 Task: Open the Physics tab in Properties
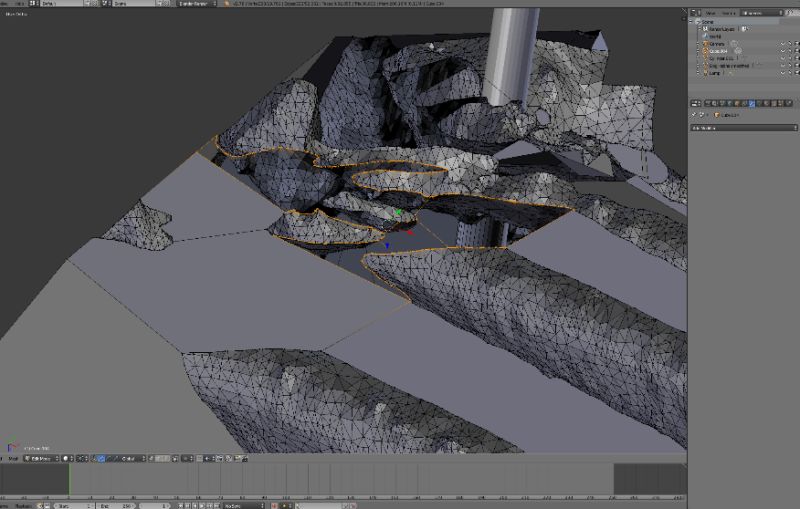click(x=789, y=104)
